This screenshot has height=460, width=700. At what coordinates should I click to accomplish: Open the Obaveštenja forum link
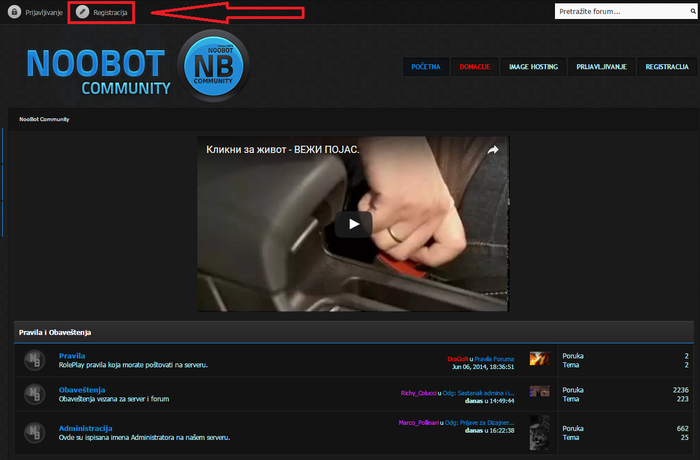pyautogui.click(x=81, y=389)
